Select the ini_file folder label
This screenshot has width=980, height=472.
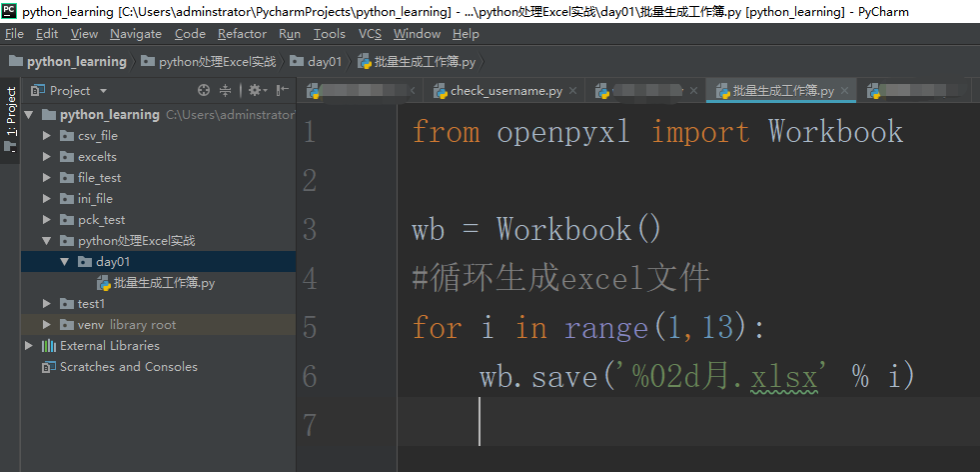point(95,198)
